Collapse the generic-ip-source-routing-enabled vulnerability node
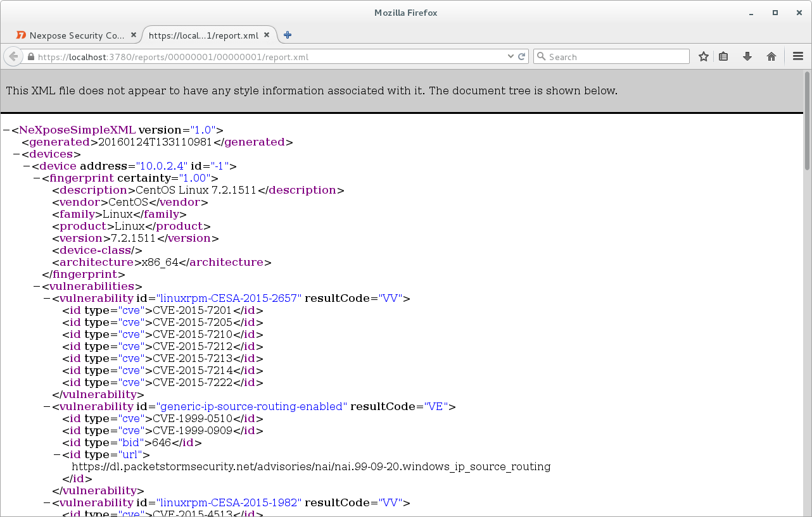 47,407
